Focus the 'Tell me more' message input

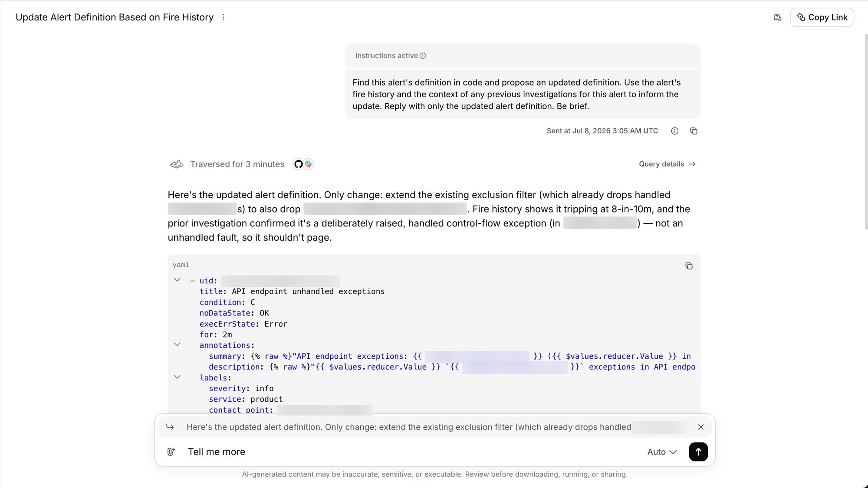(412, 452)
